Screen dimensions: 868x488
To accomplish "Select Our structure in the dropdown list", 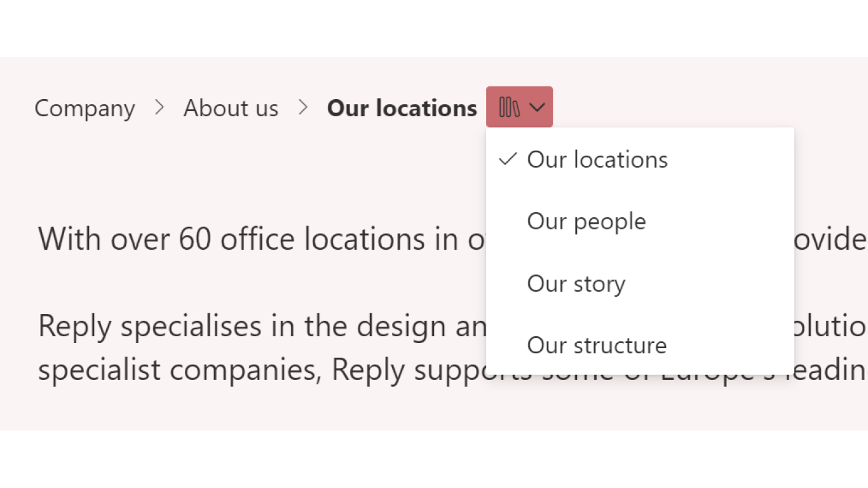I will (x=597, y=346).
